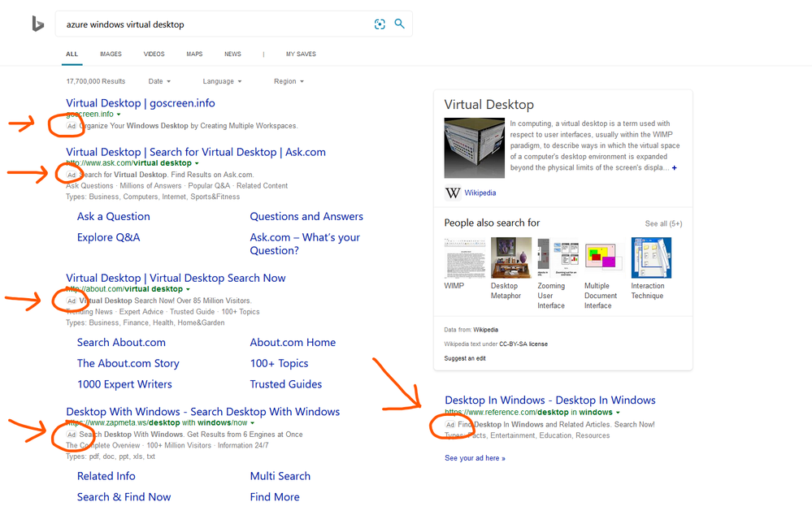The width and height of the screenshot is (812, 515).
Task: Expand arrow next to zapmeta.ws URL
Action: coord(252,423)
